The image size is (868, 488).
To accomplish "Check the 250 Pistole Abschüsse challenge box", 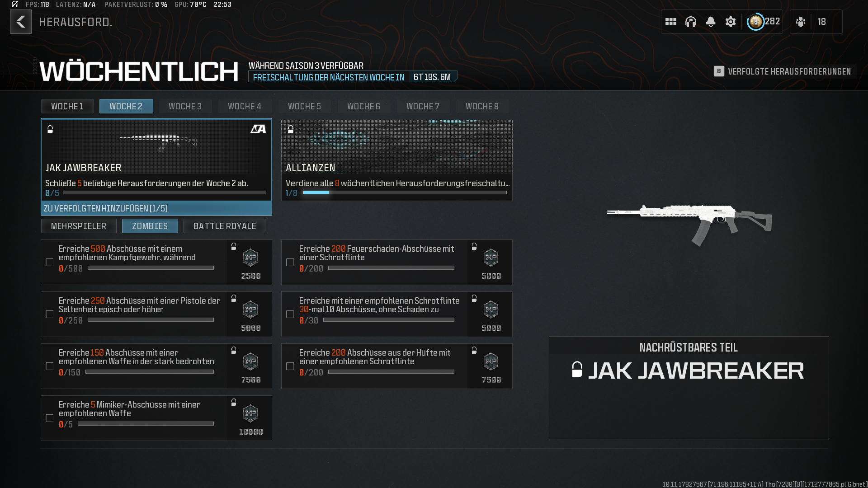I will pos(50,314).
